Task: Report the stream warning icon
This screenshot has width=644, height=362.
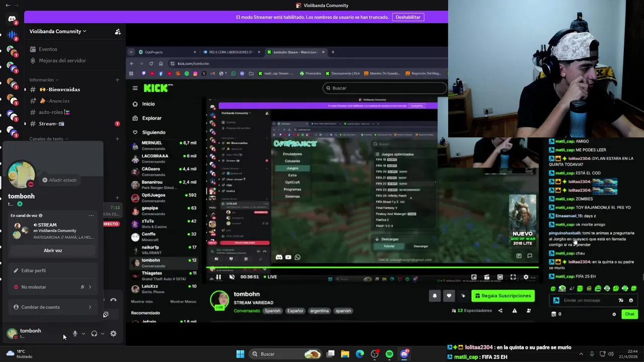Action: click(514, 311)
